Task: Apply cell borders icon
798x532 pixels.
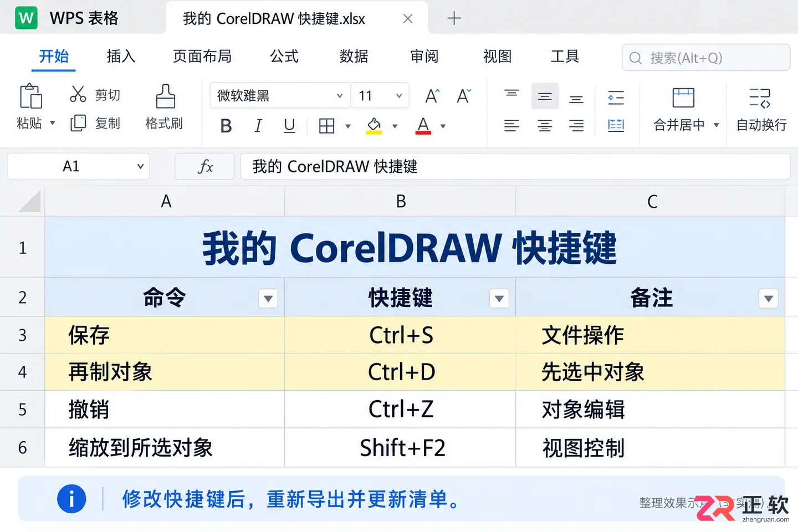Action: click(x=327, y=126)
